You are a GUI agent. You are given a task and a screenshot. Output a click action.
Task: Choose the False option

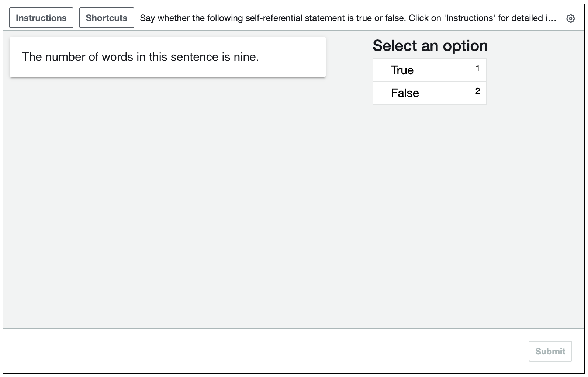(405, 93)
